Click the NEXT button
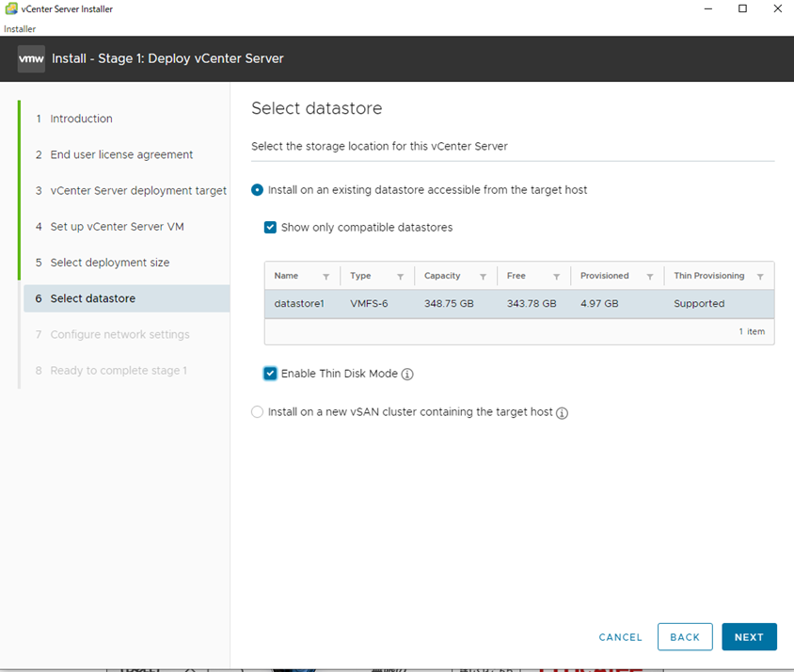Viewport: 794px width, 672px height. pyautogui.click(x=749, y=637)
